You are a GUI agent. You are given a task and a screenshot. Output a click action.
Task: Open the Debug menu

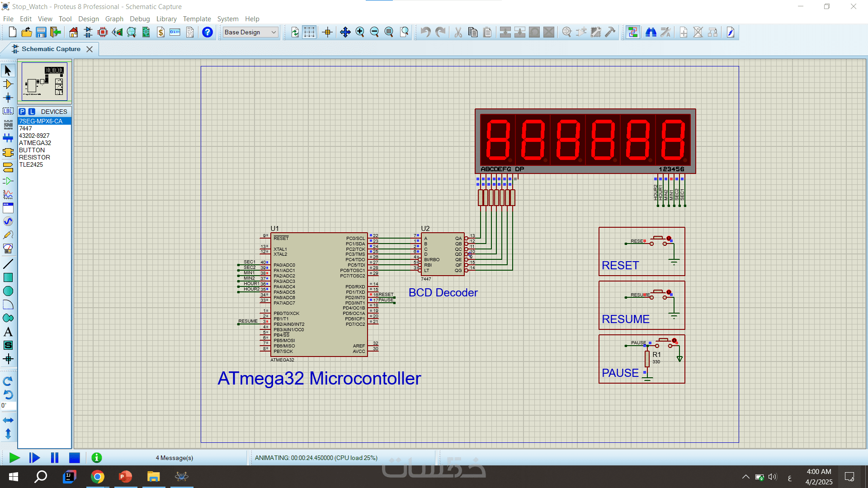tap(139, 19)
